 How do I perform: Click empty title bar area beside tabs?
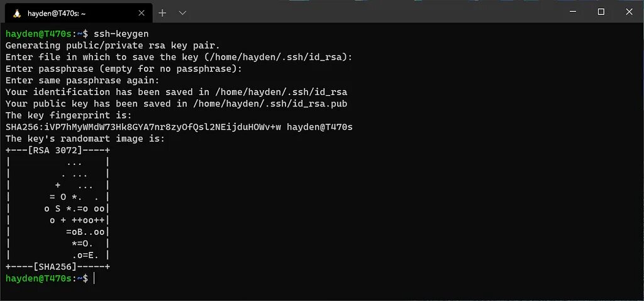[x=370, y=13]
